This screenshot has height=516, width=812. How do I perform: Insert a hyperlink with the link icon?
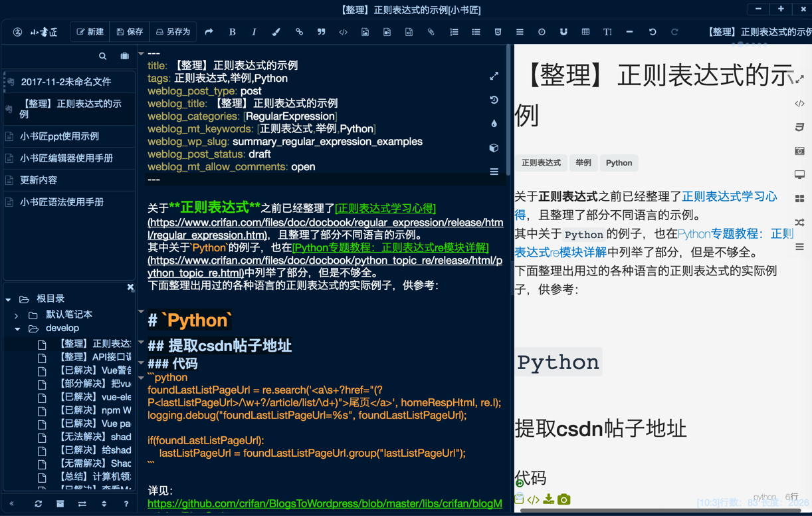[x=299, y=32]
